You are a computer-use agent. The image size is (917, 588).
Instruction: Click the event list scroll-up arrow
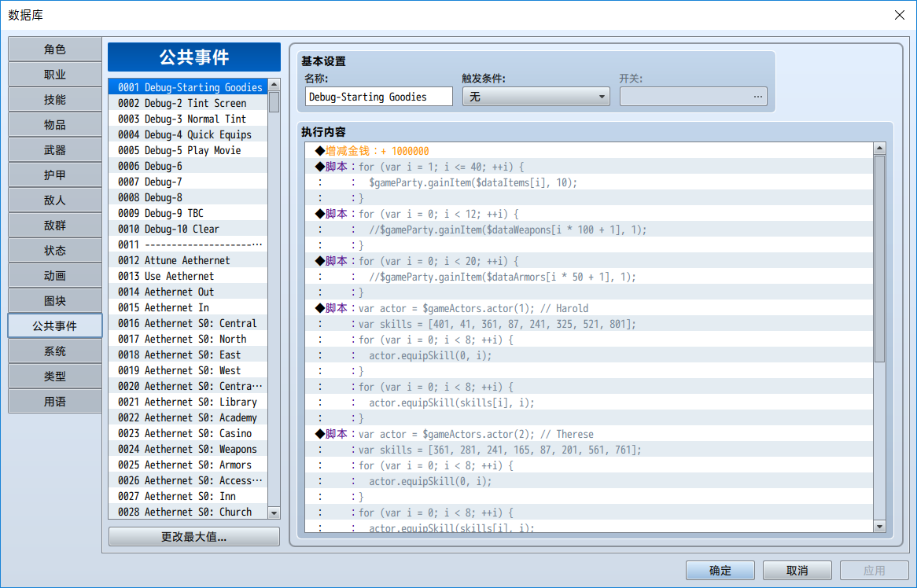tap(274, 85)
